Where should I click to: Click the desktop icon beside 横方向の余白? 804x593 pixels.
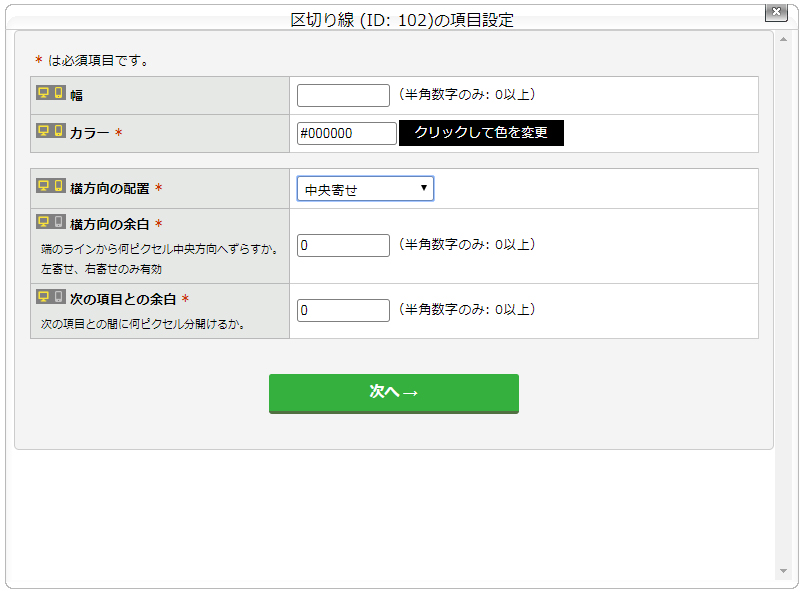[x=44, y=222]
